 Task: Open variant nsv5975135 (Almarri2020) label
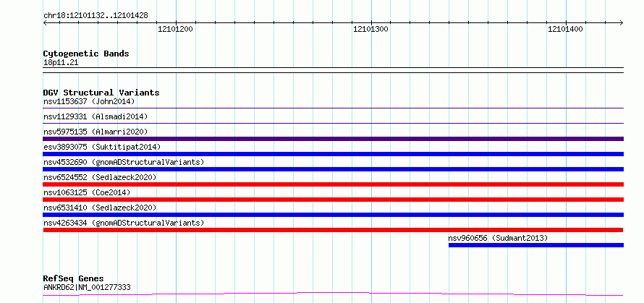pos(96,132)
